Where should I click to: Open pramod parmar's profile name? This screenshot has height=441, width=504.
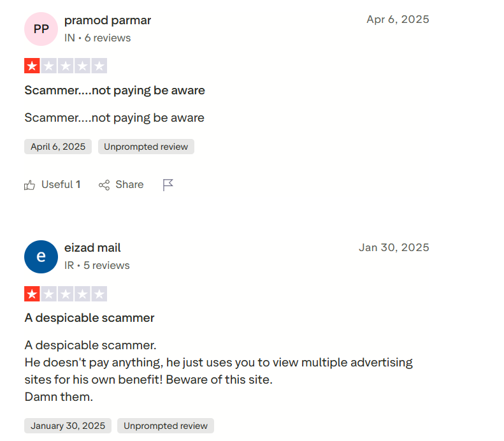[x=108, y=20]
